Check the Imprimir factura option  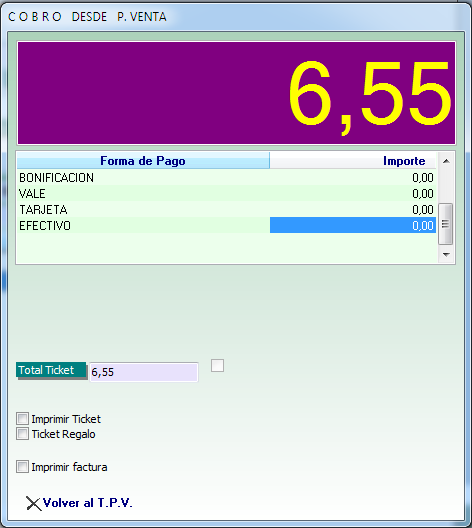(x=22, y=467)
